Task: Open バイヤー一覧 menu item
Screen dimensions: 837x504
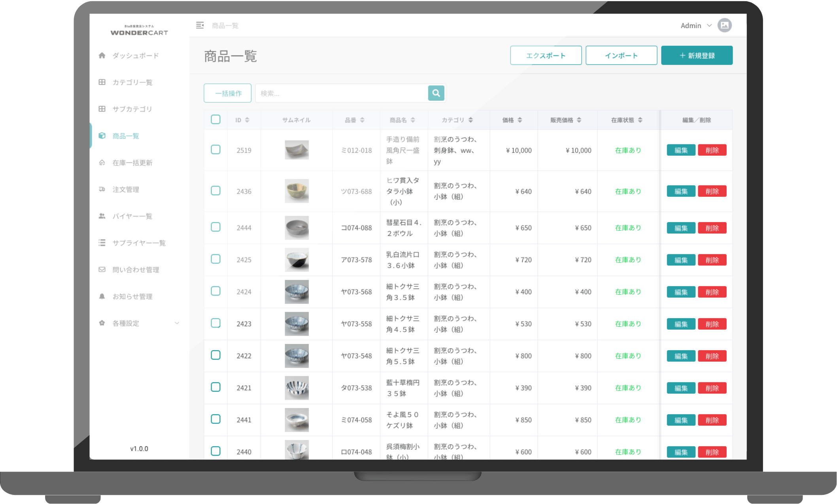Action: pos(132,216)
